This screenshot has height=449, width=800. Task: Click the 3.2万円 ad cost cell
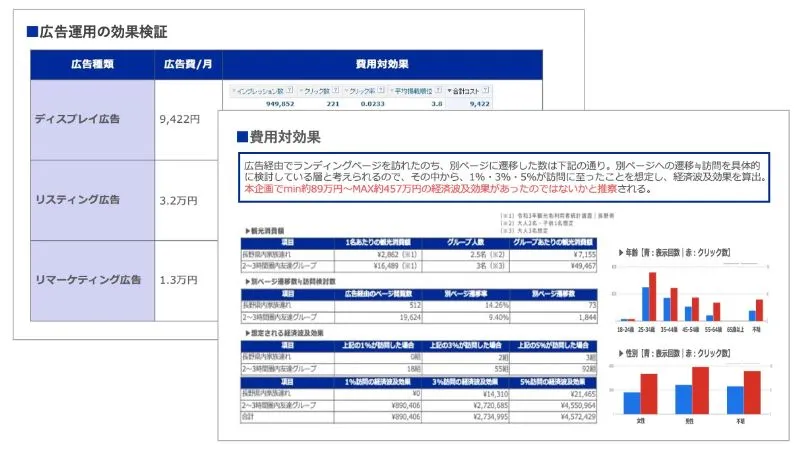[178, 201]
